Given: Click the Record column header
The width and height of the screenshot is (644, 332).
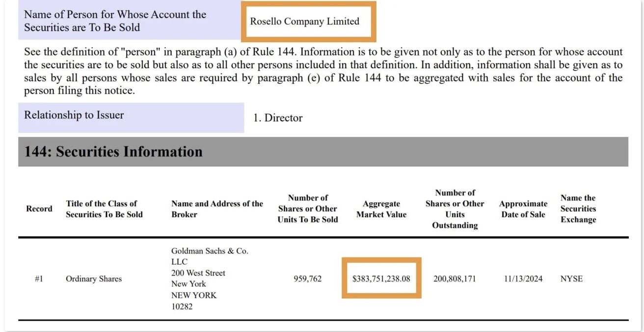Looking at the screenshot, I should 39,209.
